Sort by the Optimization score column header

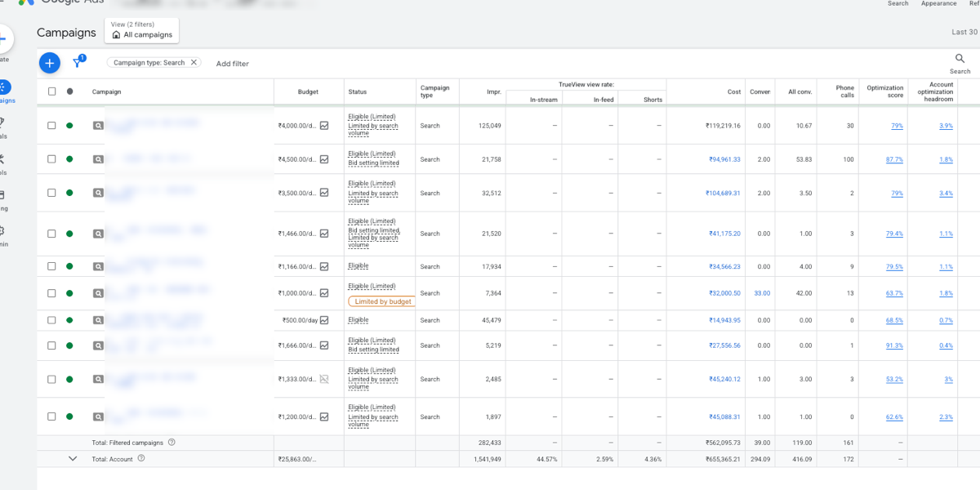click(885, 91)
